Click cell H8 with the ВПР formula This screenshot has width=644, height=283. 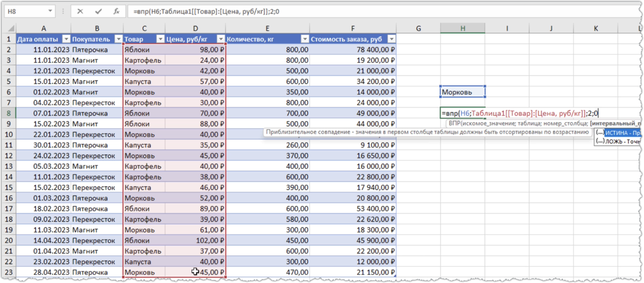pyautogui.click(x=462, y=113)
